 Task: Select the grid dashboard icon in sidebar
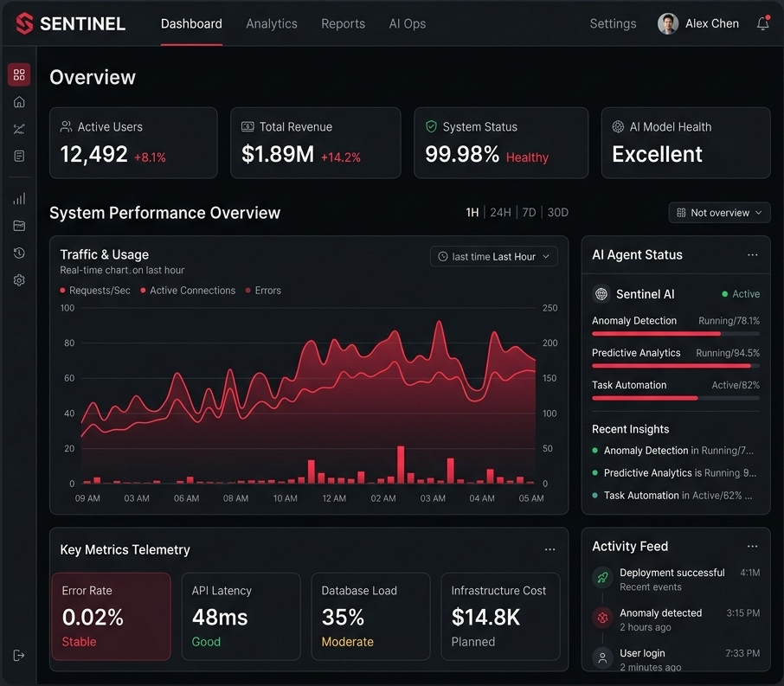point(19,74)
